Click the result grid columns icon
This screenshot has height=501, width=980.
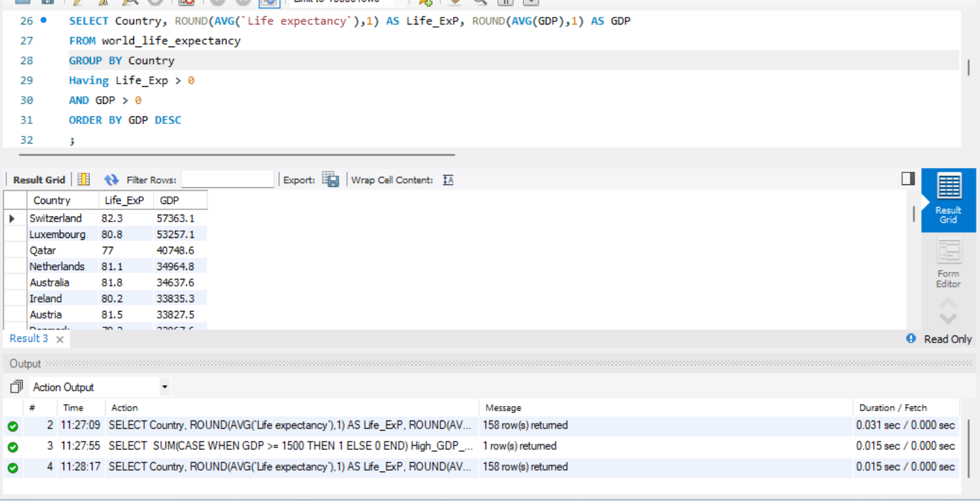[x=84, y=179]
